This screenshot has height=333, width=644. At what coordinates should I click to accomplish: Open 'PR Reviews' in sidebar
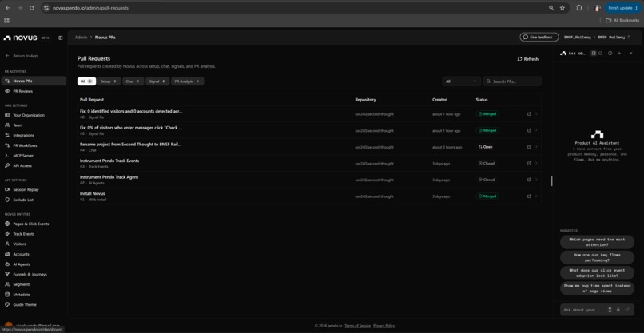pos(34,91)
